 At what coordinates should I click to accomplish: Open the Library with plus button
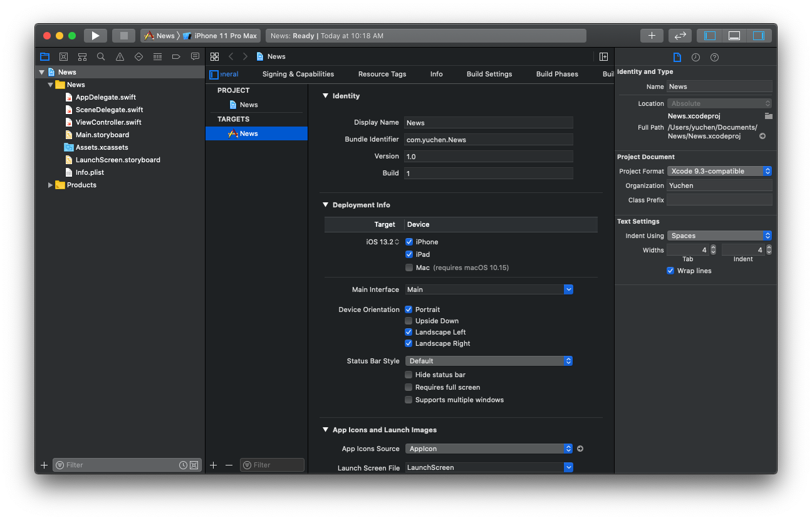pos(652,36)
